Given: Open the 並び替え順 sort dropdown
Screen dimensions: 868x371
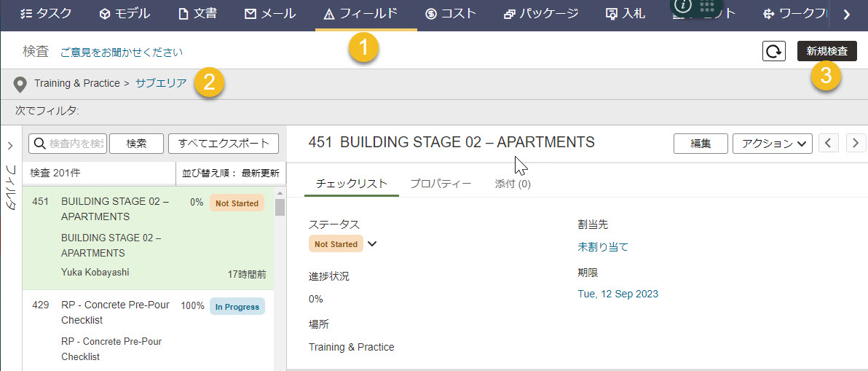Looking at the screenshot, I should pos(231,173).
